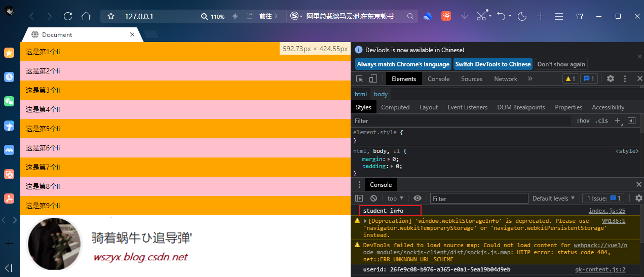
Task: Switch to the Network panel tab
Action: pos(506,78)
